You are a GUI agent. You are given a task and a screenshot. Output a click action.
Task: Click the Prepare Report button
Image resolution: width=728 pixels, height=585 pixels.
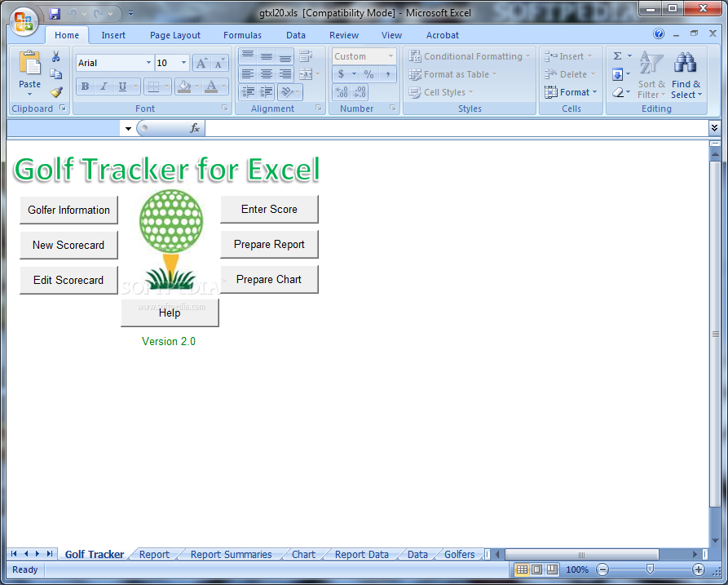(269, 245)
